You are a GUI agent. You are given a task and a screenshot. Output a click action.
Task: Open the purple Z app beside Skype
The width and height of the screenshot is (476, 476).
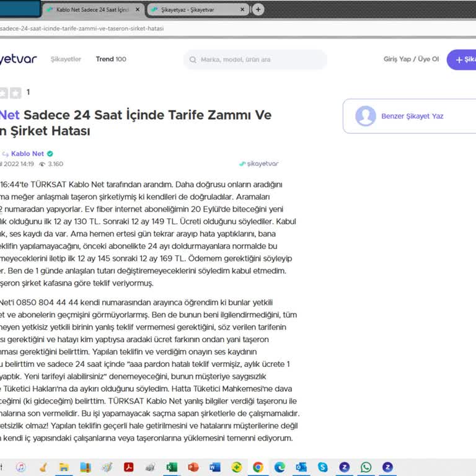[x=344, y=467]
